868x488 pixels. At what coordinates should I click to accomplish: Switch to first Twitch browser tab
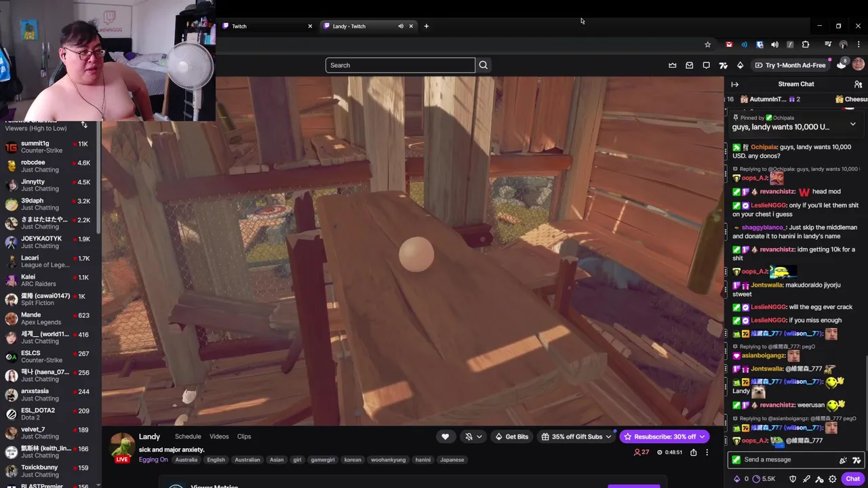click(268, 26)
